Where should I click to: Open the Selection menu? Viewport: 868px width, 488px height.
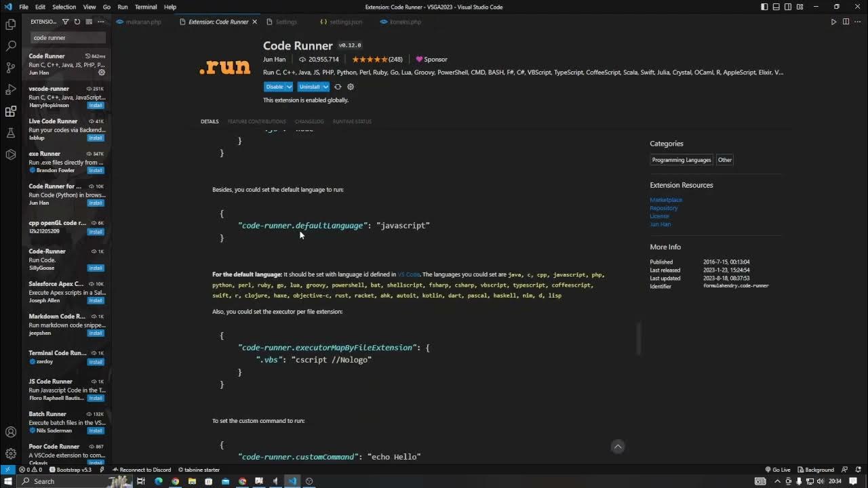(64, 7)
